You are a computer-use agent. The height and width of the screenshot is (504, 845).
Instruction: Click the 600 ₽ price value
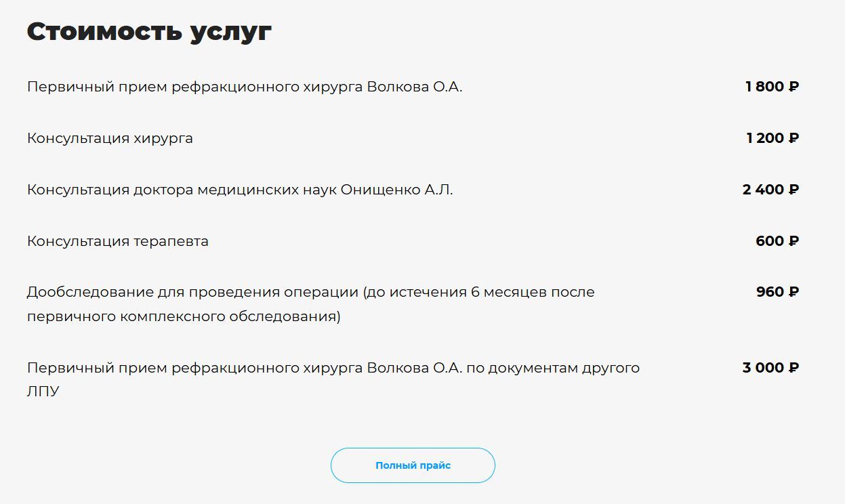tap(777, 241)
